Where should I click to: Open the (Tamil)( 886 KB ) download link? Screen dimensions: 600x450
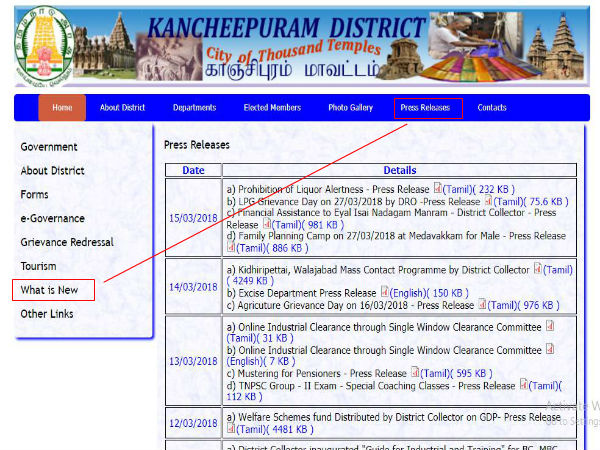coord(272,248)
